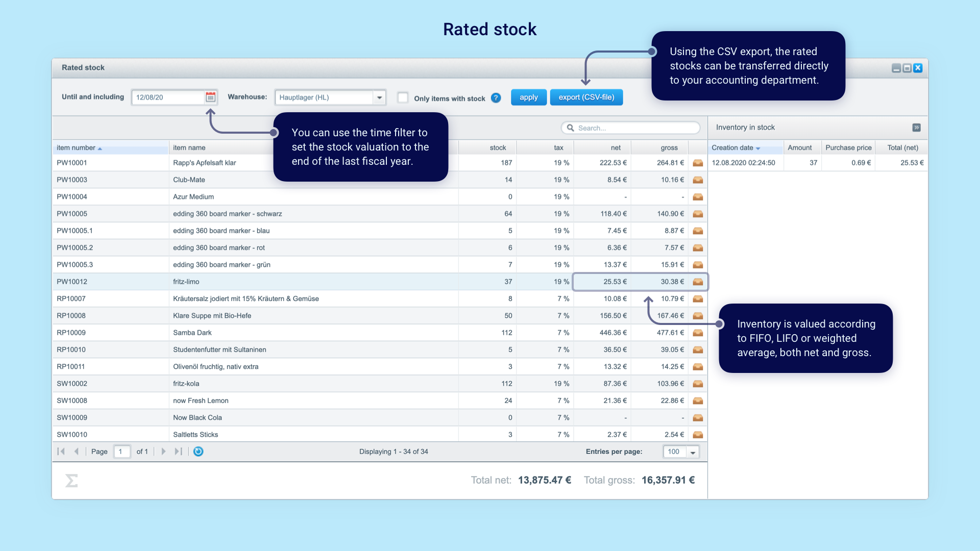Select row RP10011
980x551 pixels.
[x=380, y=367]
